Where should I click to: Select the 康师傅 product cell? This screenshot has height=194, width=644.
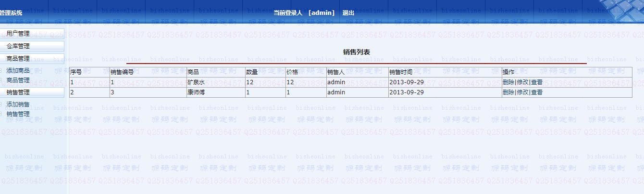(x=216, y=92)
